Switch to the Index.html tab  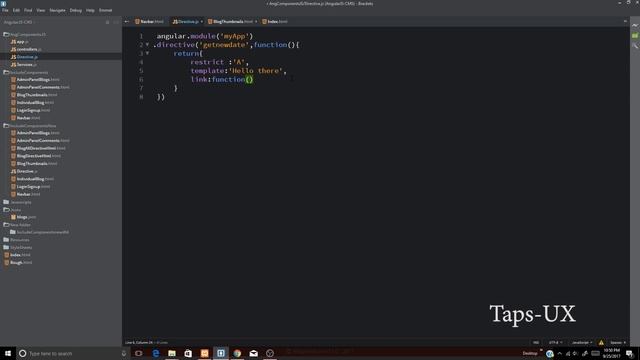[275, 22]
